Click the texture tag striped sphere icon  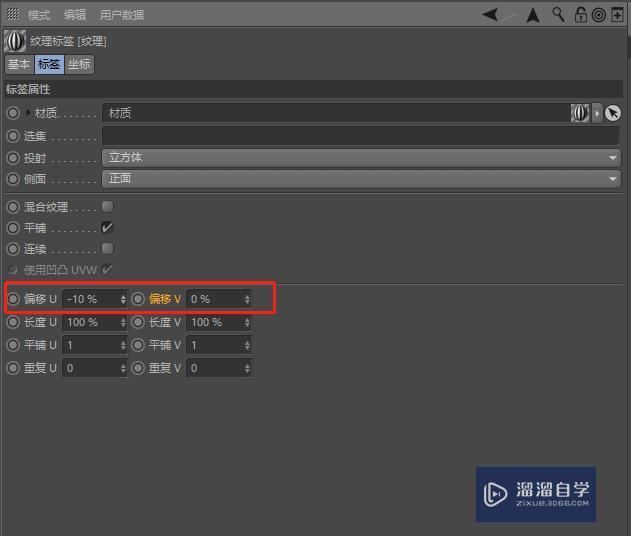click(x=15, y=41)
